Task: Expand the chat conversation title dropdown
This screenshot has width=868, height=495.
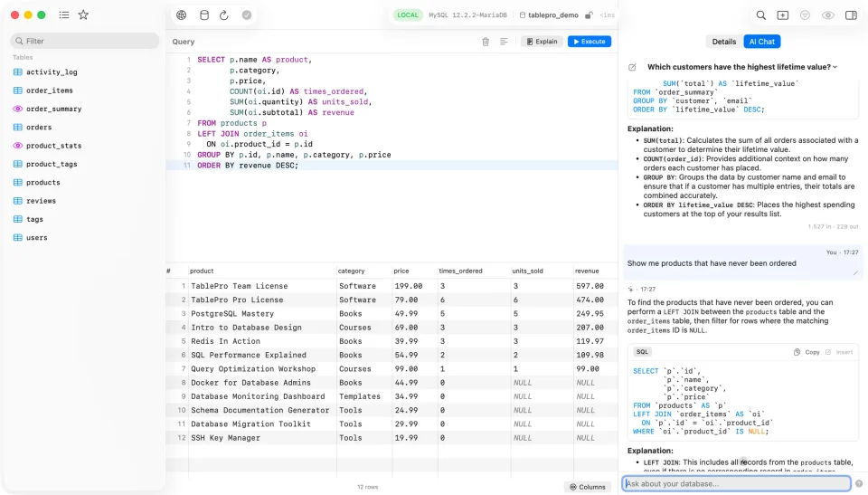Action: click(x=835, y=67)
